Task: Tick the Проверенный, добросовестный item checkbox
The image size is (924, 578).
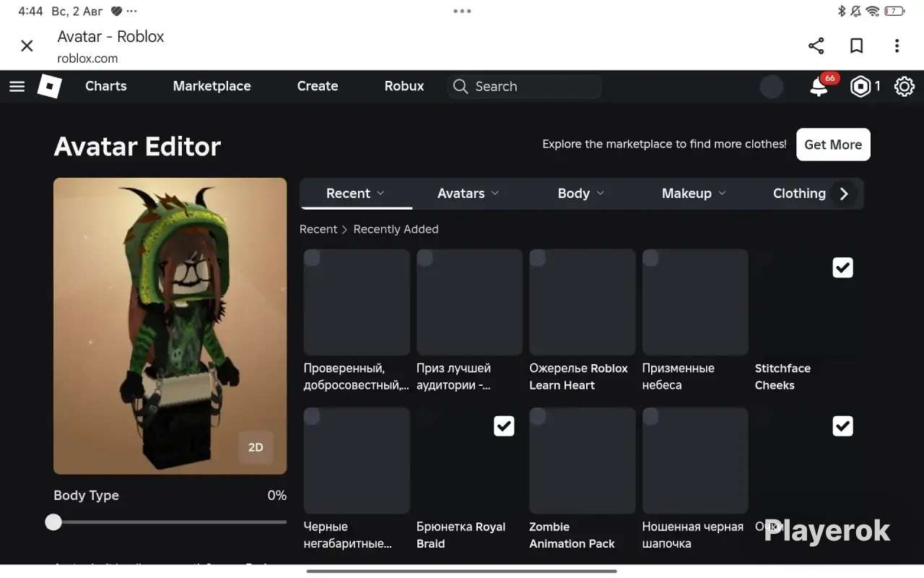Action: pyautogui.click(x=312, y=258)
